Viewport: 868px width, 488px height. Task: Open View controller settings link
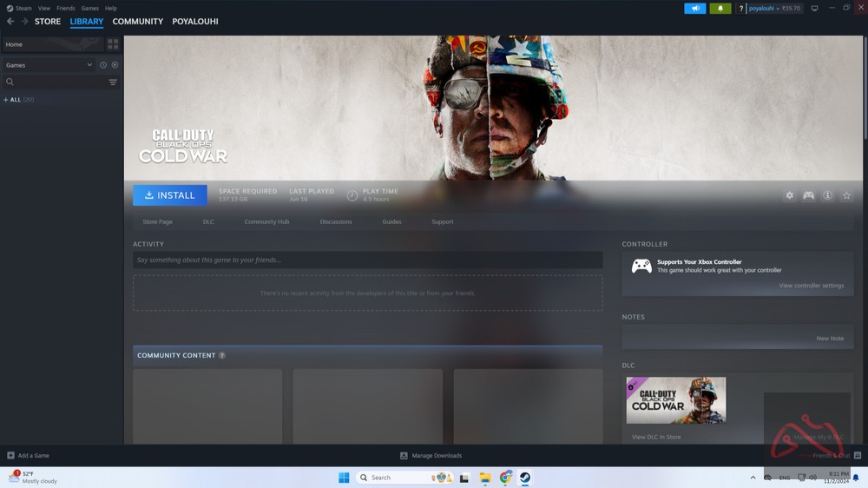pyautogui.click(x=811, y=286)
